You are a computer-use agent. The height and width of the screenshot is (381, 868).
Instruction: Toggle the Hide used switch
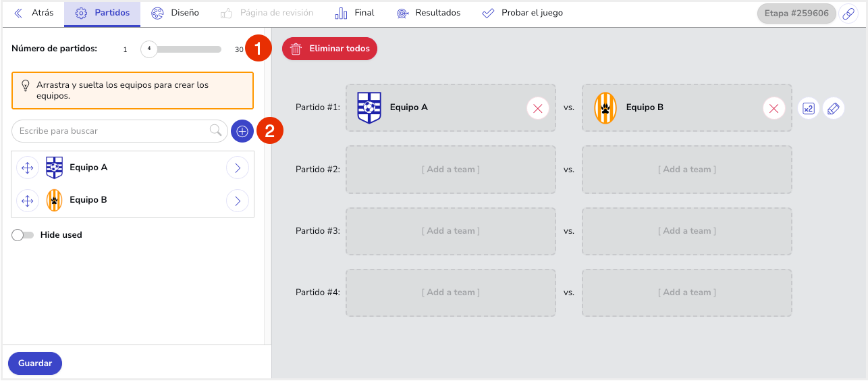pyautogui.click(x=23, y=235)
